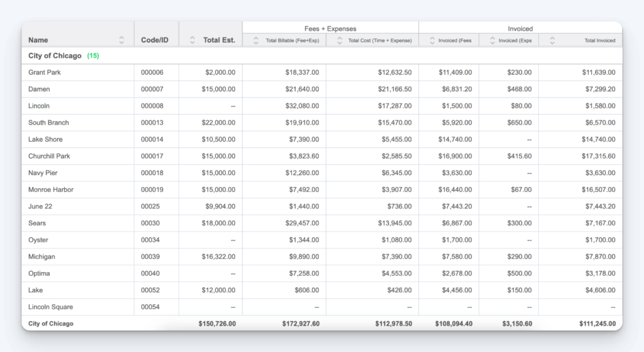Click the Lincoln Square project name

click(50, 307)
